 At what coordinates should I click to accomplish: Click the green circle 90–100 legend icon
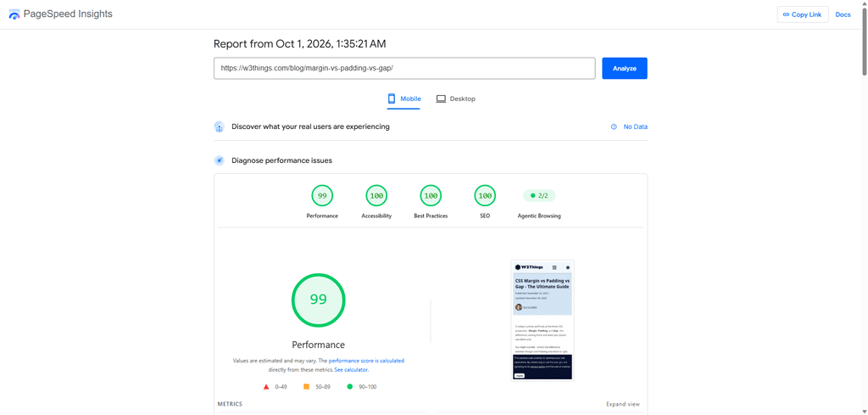(x=350, y=387)
